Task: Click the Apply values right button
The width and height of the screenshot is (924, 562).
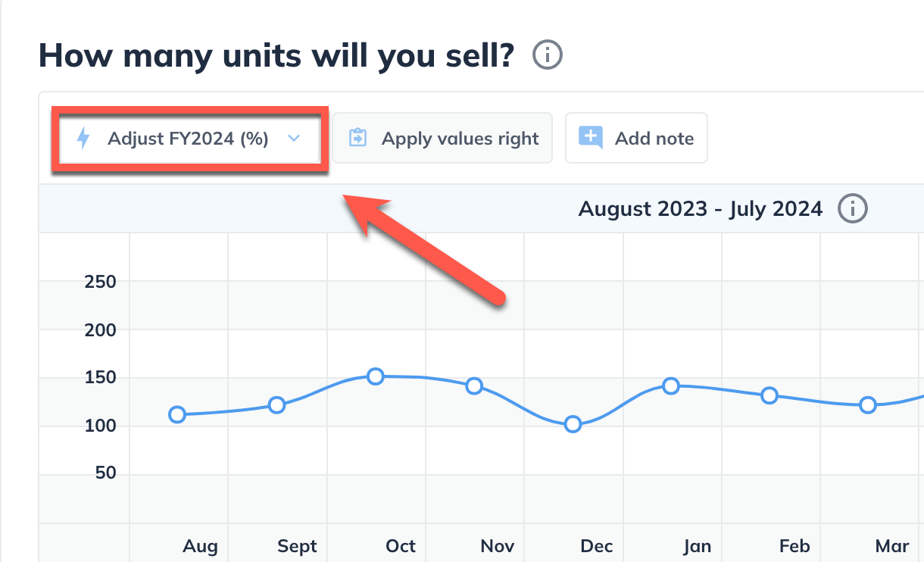Action: point(442,139)
